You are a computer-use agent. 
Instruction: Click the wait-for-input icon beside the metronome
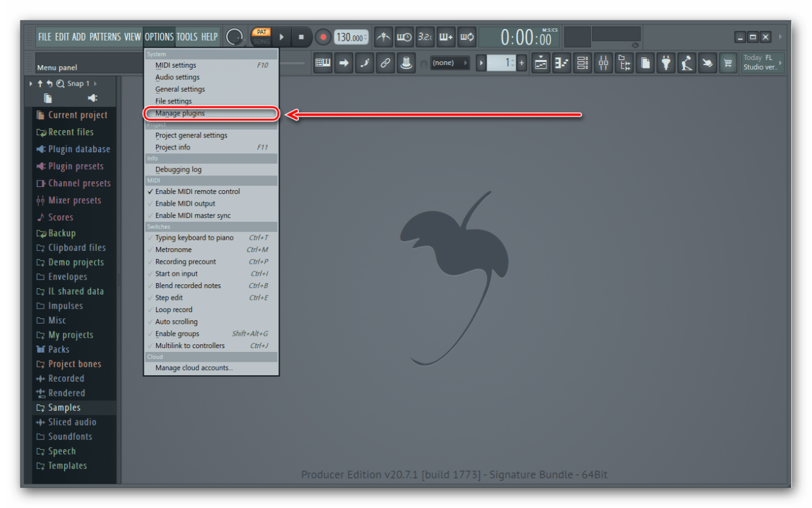click(404, 37)
